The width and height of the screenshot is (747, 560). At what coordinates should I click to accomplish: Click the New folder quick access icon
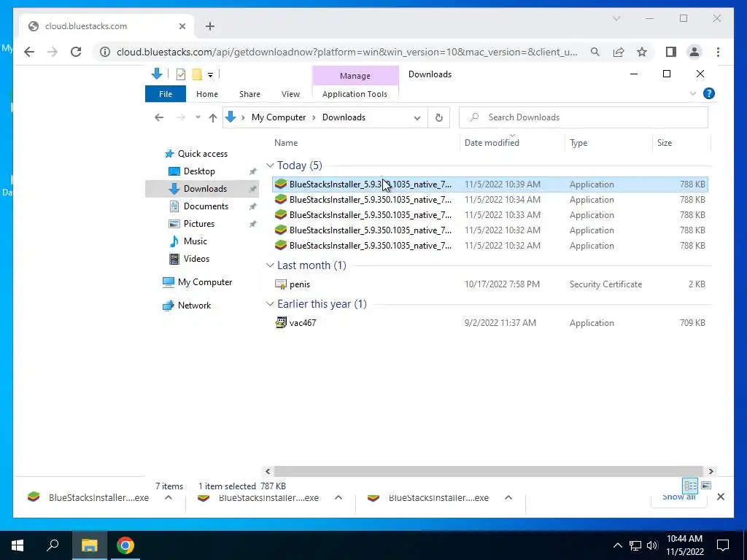pyautogui.click(x=197, y=74)
